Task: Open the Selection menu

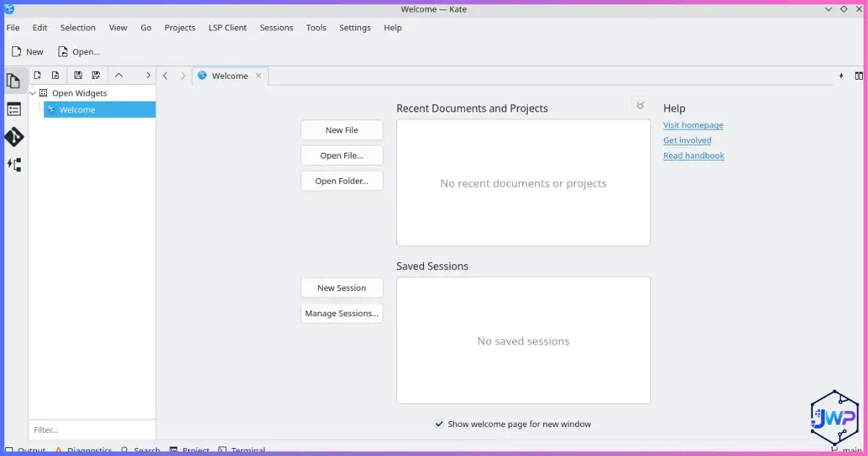Action: pyautogui.click(x=77, y=28)
